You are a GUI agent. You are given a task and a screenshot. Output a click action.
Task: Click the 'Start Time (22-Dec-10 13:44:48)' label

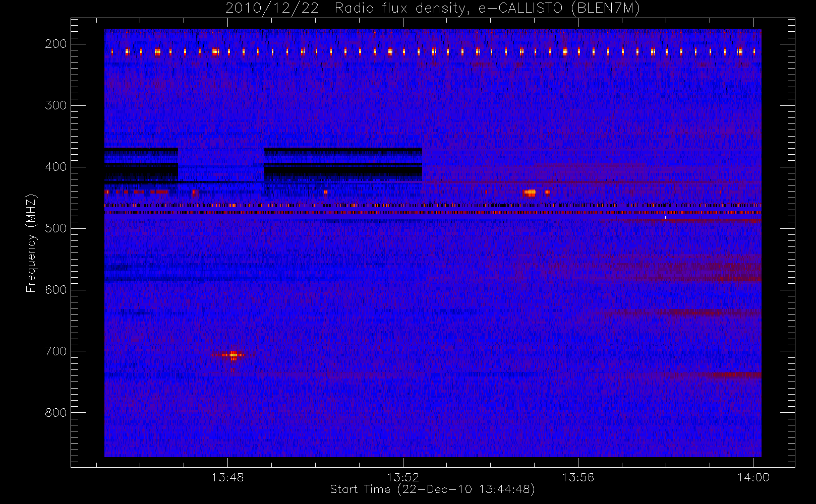click(432, 489)
